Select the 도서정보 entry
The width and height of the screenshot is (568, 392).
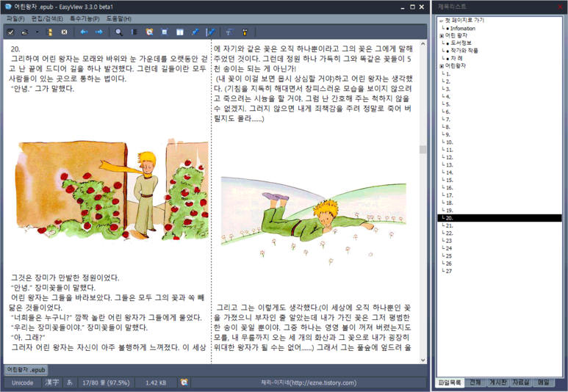click(x=461, y=43)
